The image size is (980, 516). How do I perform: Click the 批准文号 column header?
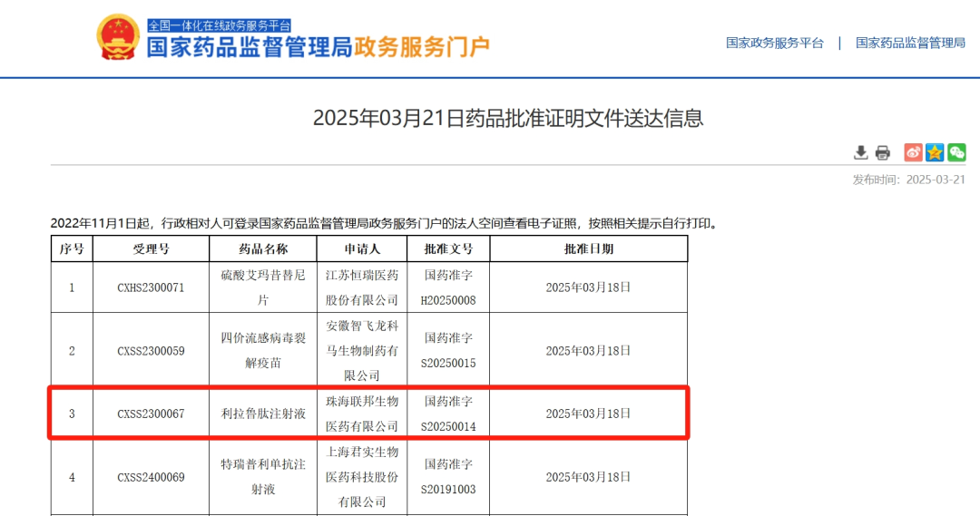[448, 248]
